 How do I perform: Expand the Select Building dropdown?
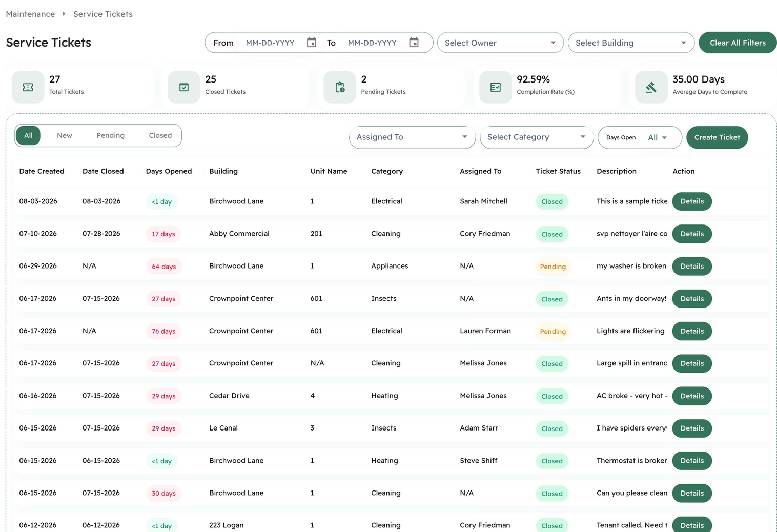coord(631,43)
